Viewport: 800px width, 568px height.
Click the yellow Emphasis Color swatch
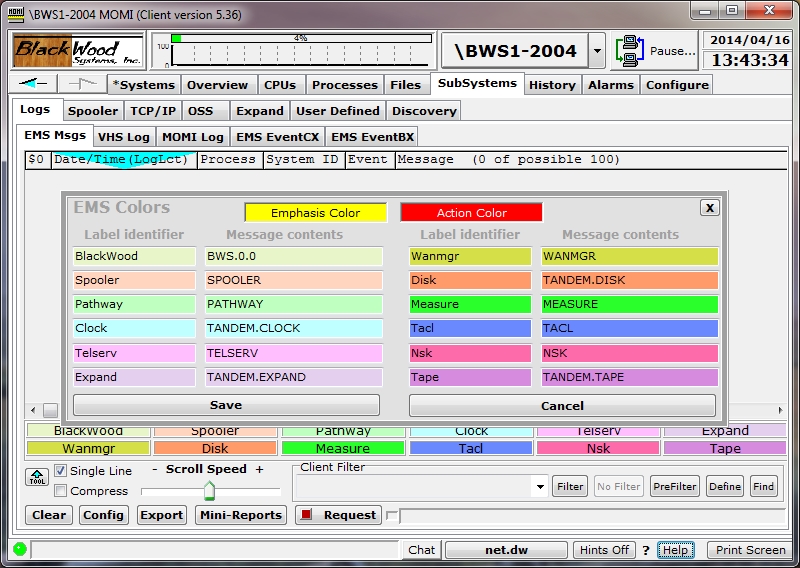(315, 213)
